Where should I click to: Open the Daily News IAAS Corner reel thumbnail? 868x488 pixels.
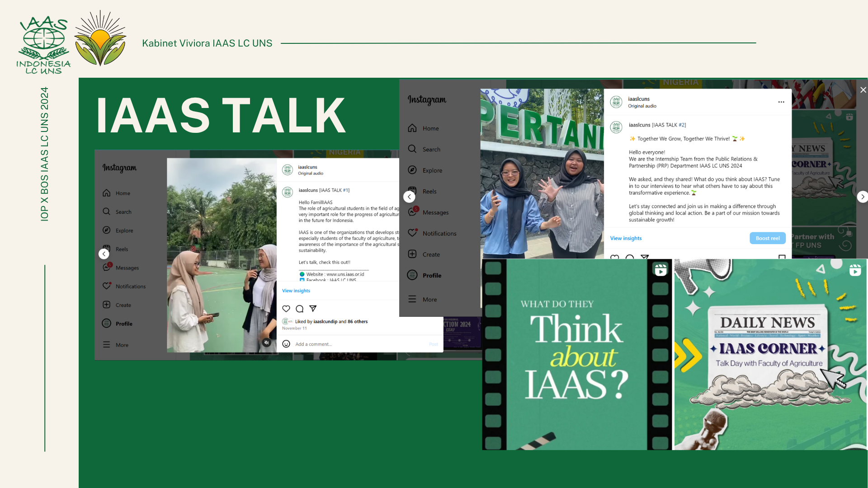point(770,354)
